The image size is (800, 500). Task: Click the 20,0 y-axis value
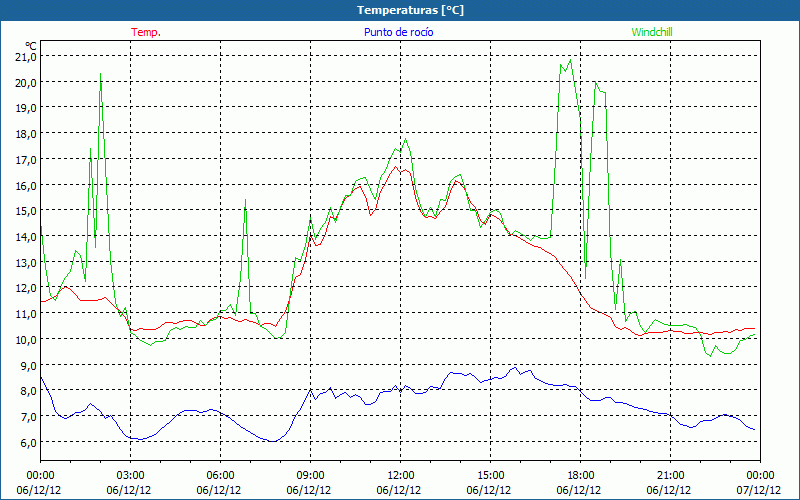pos(26,82)
